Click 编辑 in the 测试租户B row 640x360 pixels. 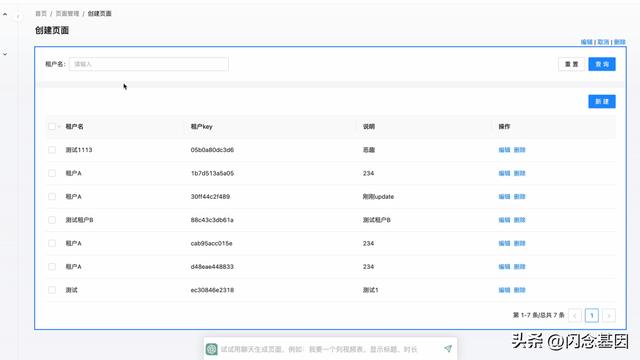(x=504, y=220)
